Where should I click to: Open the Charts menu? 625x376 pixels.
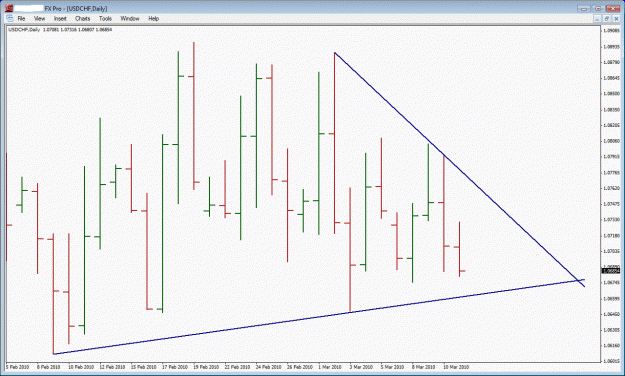(x=83, y=18)
